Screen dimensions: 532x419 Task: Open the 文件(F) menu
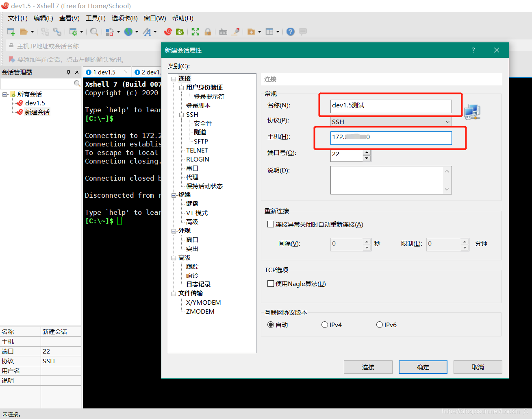(18, 18)
